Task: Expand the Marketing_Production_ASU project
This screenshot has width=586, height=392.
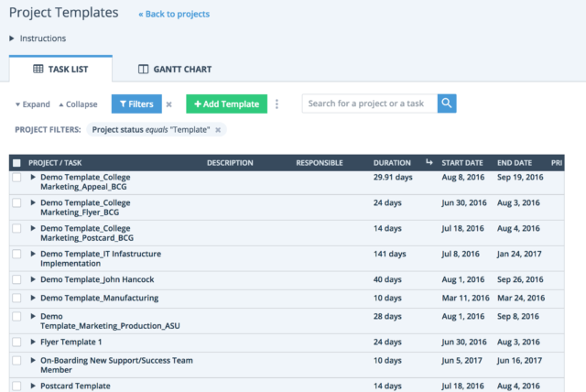Action: [33, 316]
